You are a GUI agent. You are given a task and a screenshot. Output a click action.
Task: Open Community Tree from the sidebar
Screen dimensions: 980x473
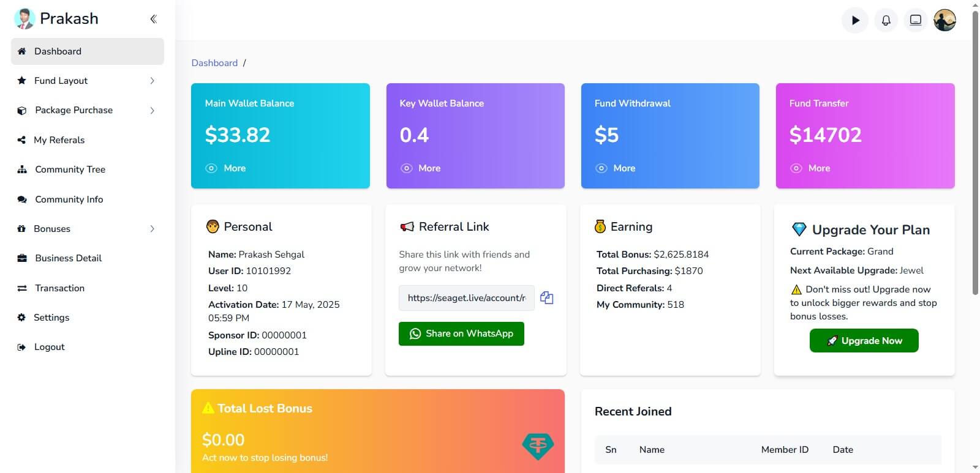pos(70,169)
